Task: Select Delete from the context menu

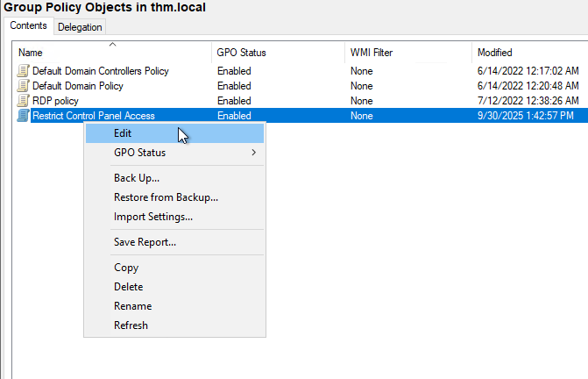Action: tap(128, 287)
